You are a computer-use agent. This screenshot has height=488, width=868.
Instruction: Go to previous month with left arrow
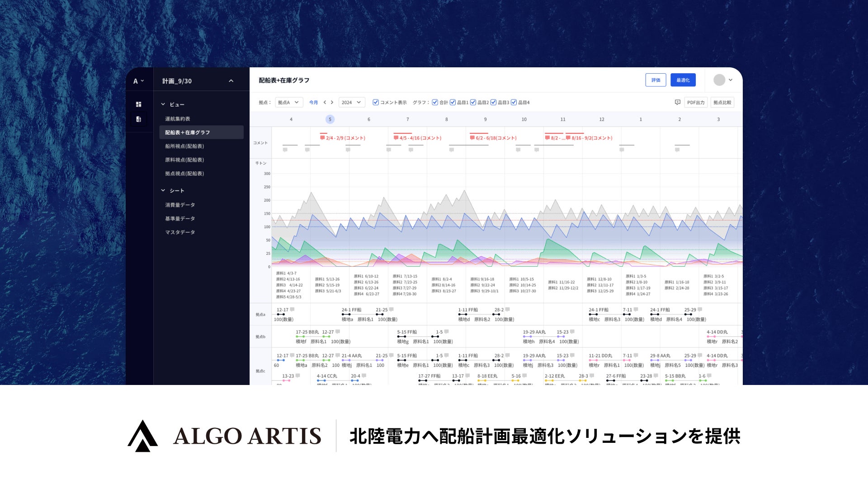[x=325, y=103]
